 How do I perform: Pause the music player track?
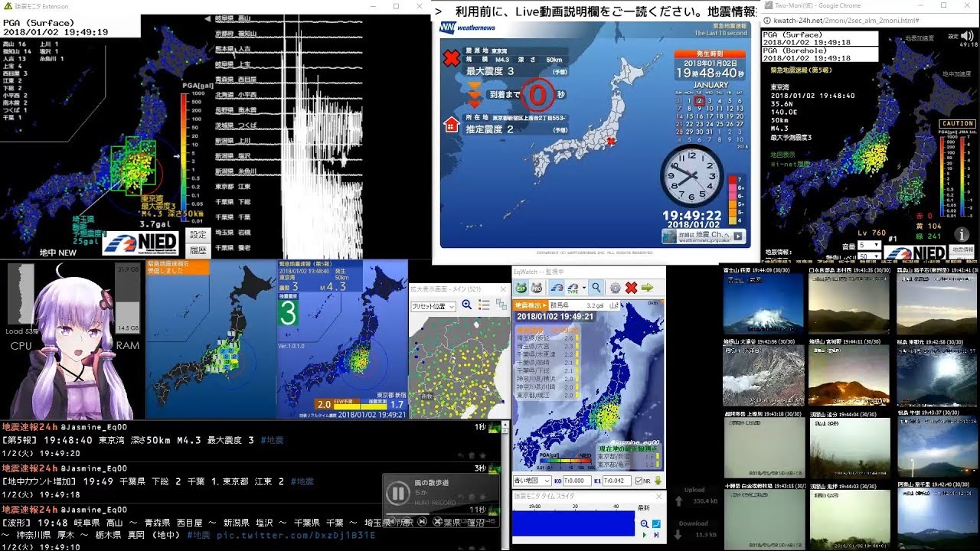[x=398, y=493]
